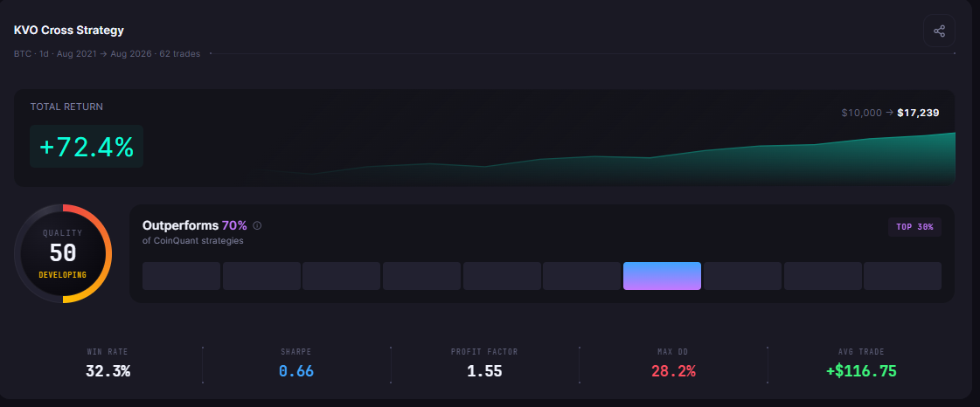Click the TOTAL RETURN label
This screenshot has width=980, height=407.
(66, 107)
